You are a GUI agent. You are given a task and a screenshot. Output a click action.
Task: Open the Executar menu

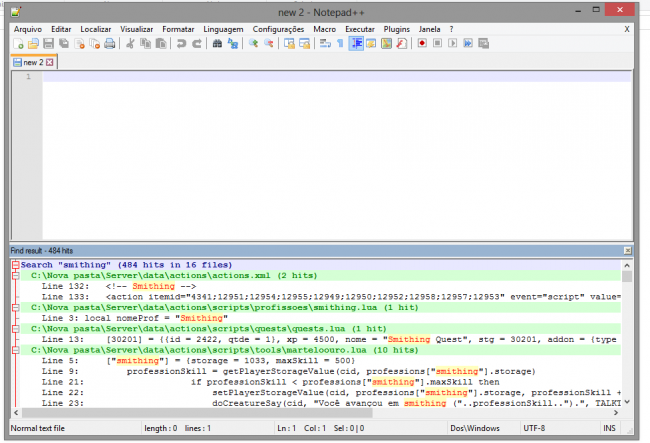coord(360,29)
